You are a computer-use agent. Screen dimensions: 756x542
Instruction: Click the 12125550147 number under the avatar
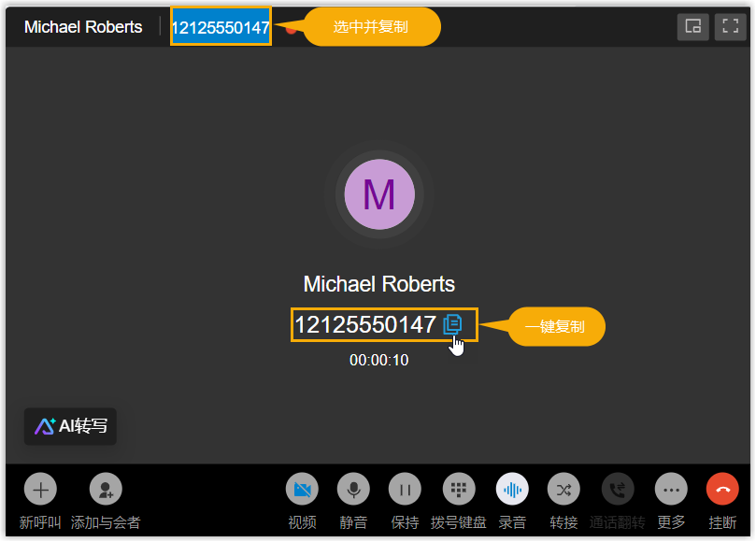tap(365, 325)
